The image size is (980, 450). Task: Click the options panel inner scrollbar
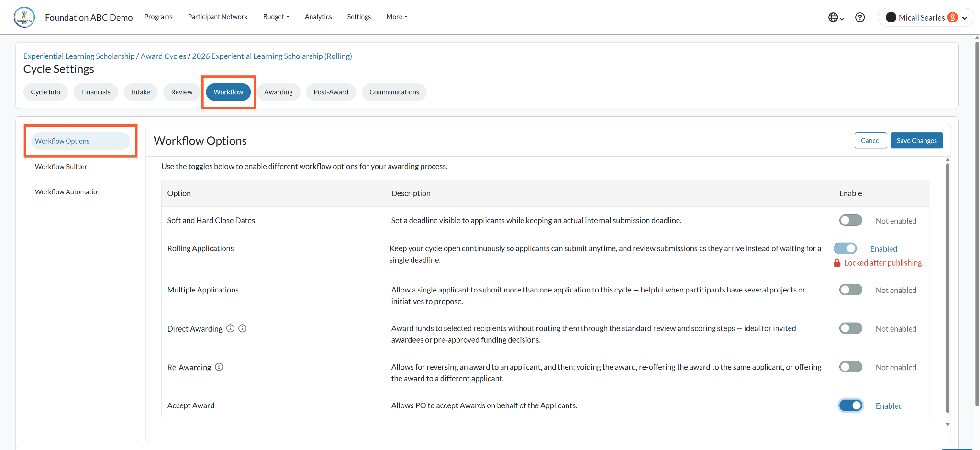point(947,287)
